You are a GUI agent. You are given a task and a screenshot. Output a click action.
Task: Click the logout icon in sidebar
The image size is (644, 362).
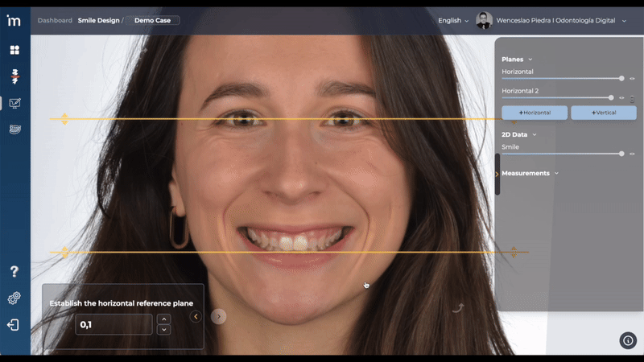pos(14,325)
